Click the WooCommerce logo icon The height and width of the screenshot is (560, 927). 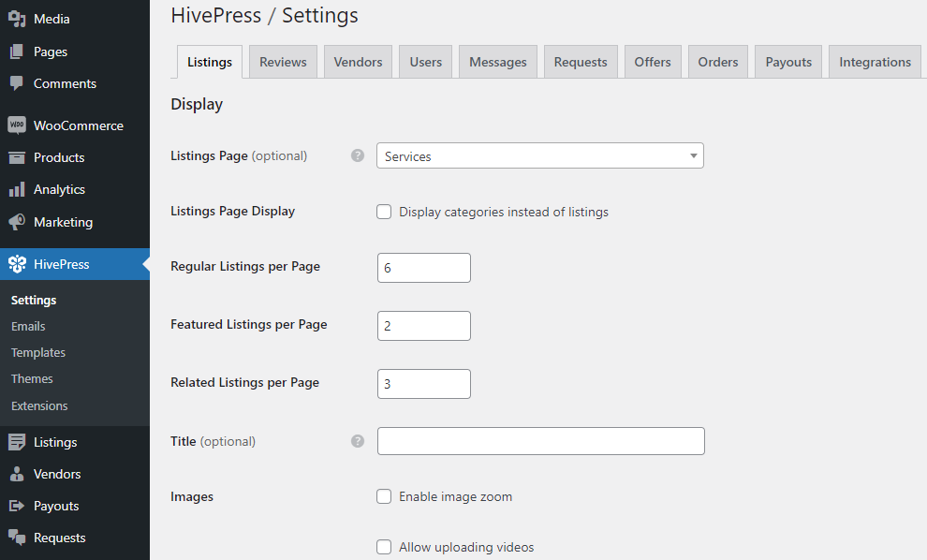pos(18,125)
